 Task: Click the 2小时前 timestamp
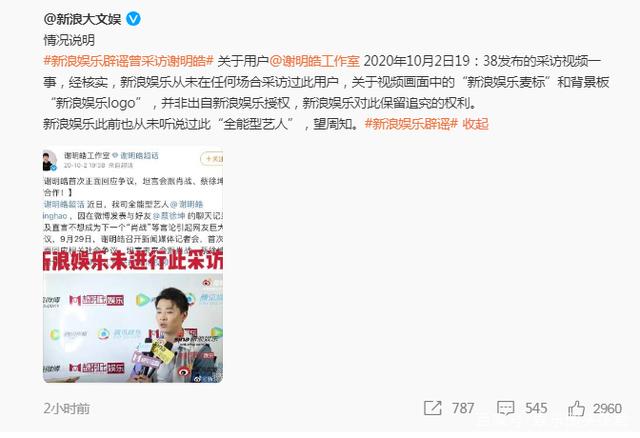[67, 409]
